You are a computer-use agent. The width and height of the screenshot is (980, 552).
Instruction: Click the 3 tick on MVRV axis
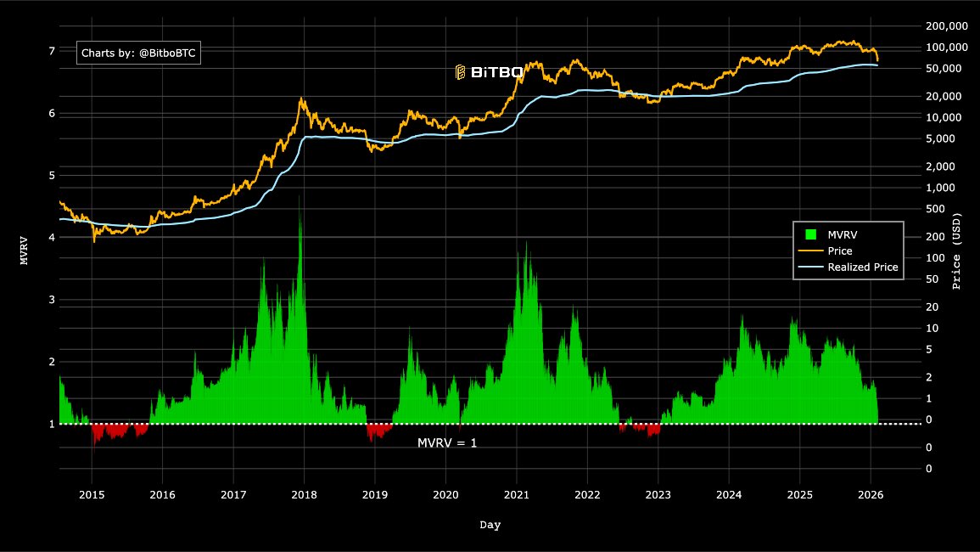52,300
